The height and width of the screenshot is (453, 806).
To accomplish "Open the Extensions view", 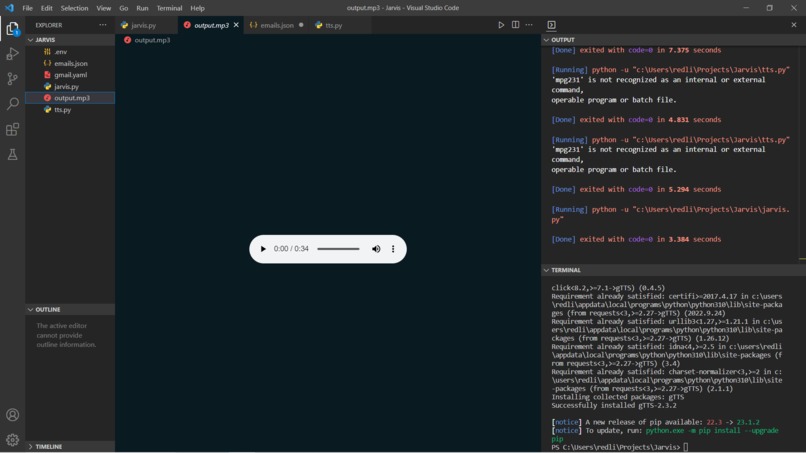I will [12, 129].
